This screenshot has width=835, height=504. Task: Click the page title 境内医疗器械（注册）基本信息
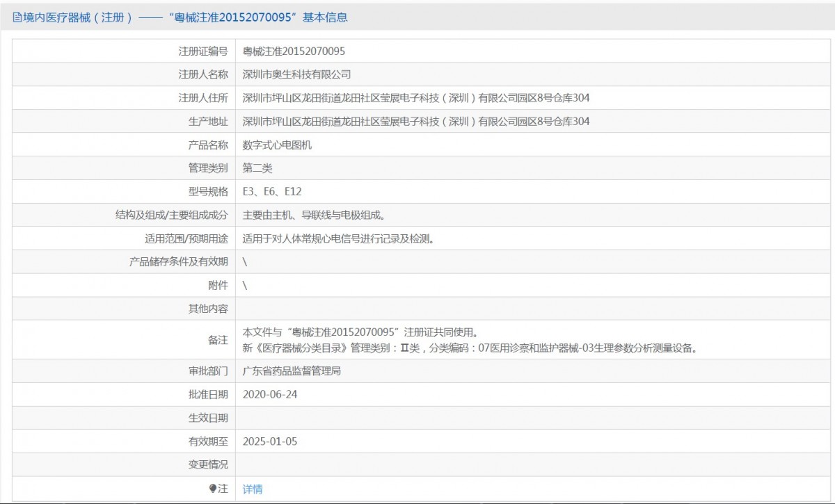[x=185, y=18]
